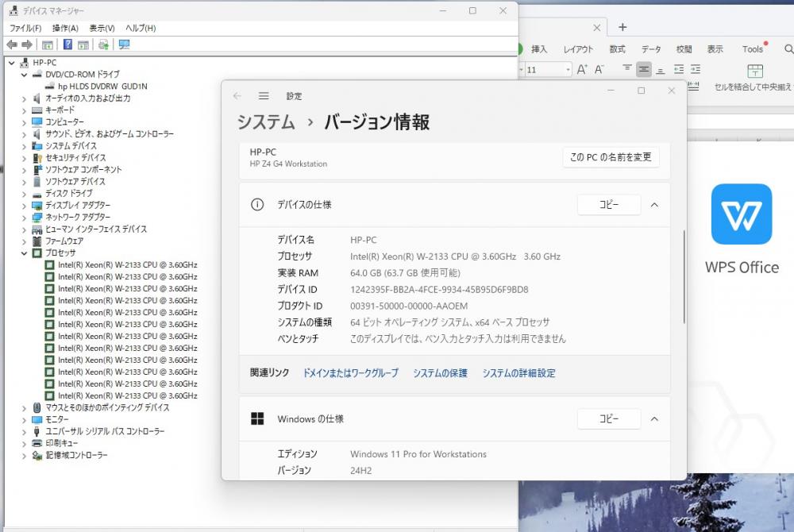Click the ソフトウェア デバイス icon
Image resolution: width=794 pixels, height=532 pixels.
(x=37, y=181)
